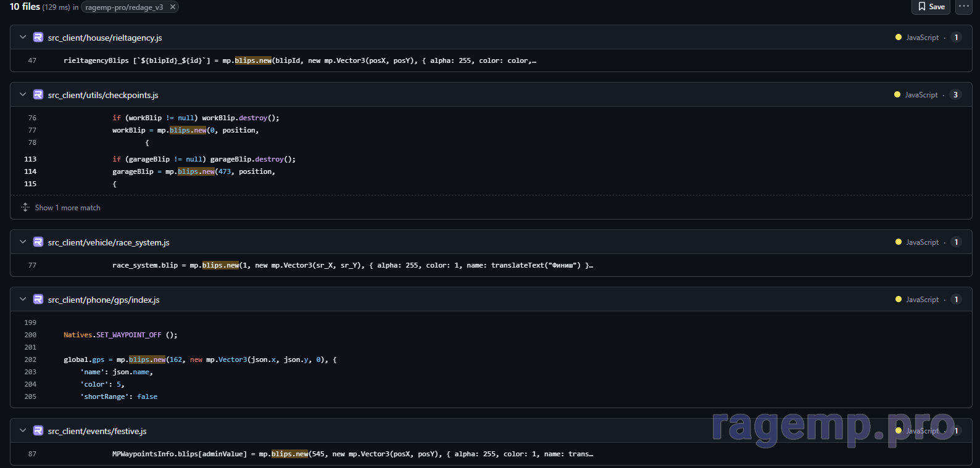Open src_client/phone/gps/index.js file link

104,300
